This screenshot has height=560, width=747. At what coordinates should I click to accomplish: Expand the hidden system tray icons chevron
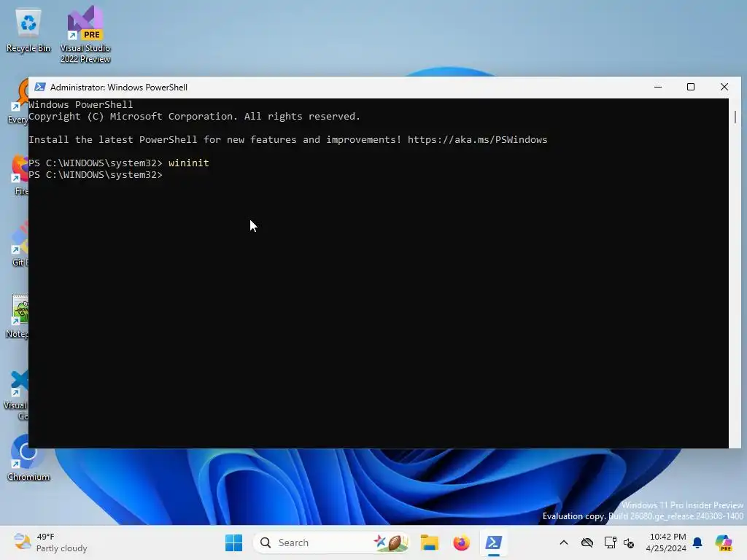click(x=564, y=542)
